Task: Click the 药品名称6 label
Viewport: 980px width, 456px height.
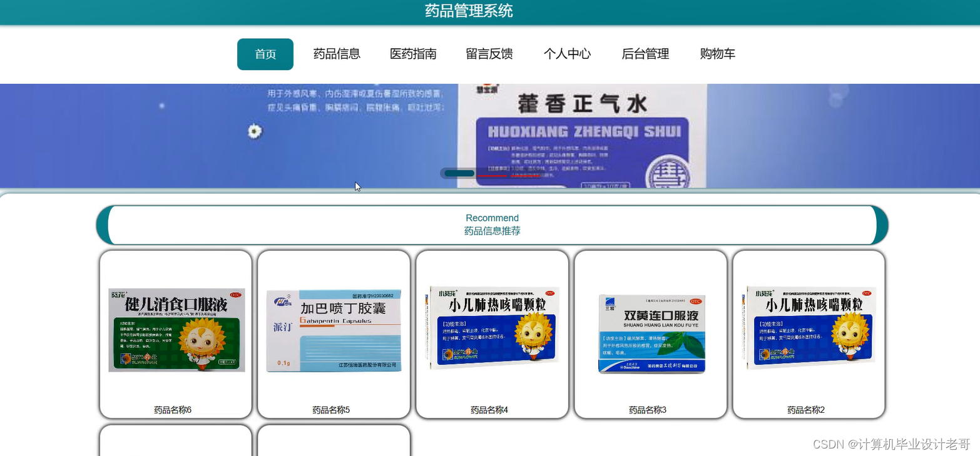Action: click(173, 410)
